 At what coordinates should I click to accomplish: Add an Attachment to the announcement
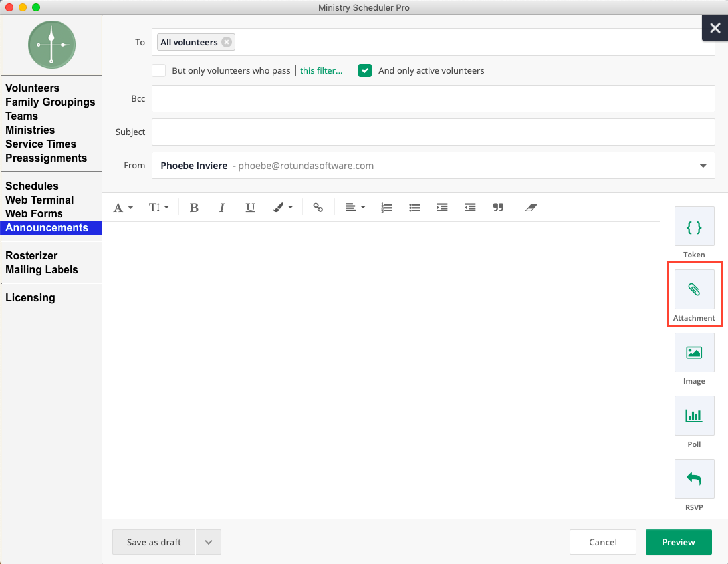(x=694, y=290)
